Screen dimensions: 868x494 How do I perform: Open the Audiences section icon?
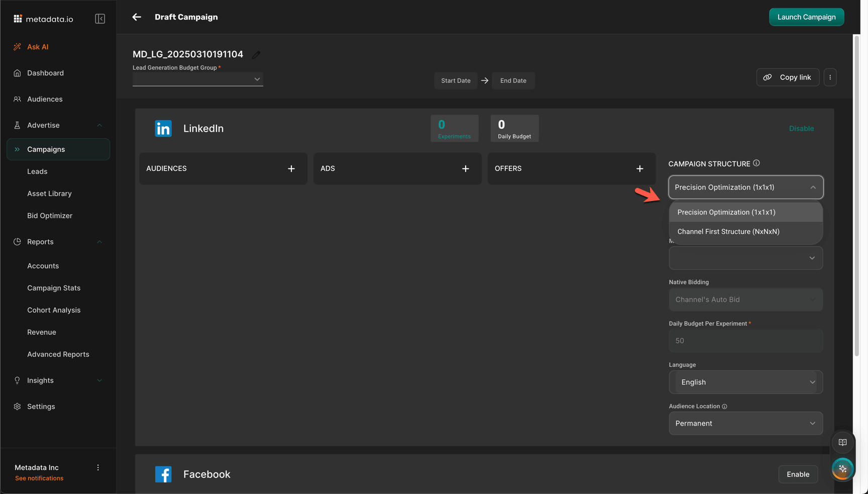18,99
